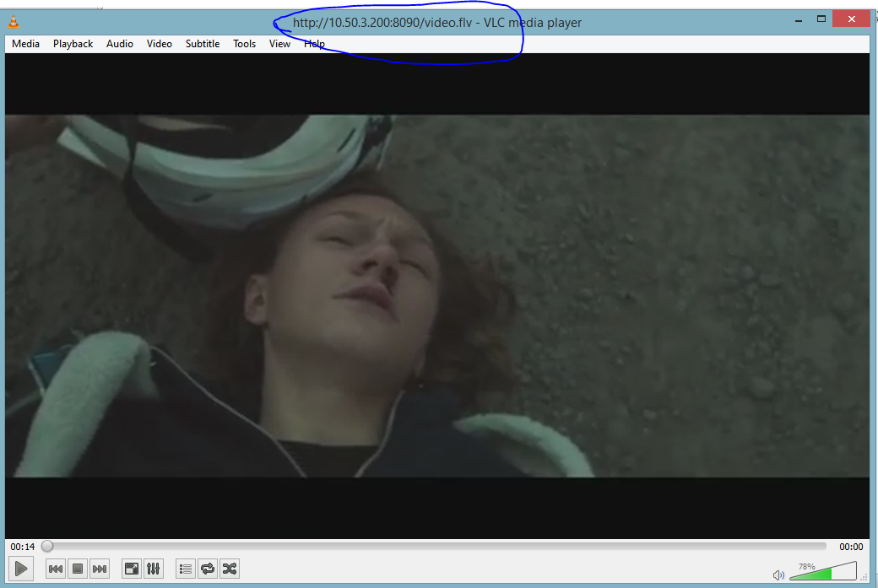
Task: Open the Subtitle menu
Action: pos(202,44)
